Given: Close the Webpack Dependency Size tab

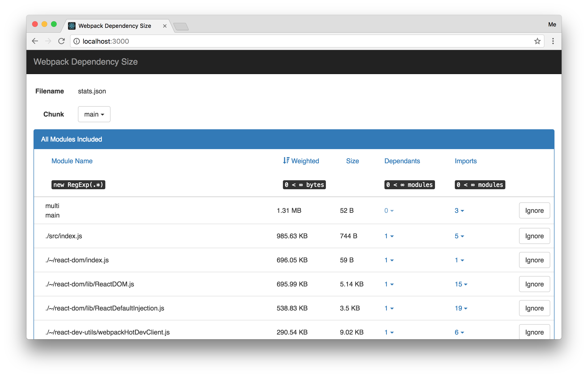Looking at the screenshot, I should pos(165,26).
